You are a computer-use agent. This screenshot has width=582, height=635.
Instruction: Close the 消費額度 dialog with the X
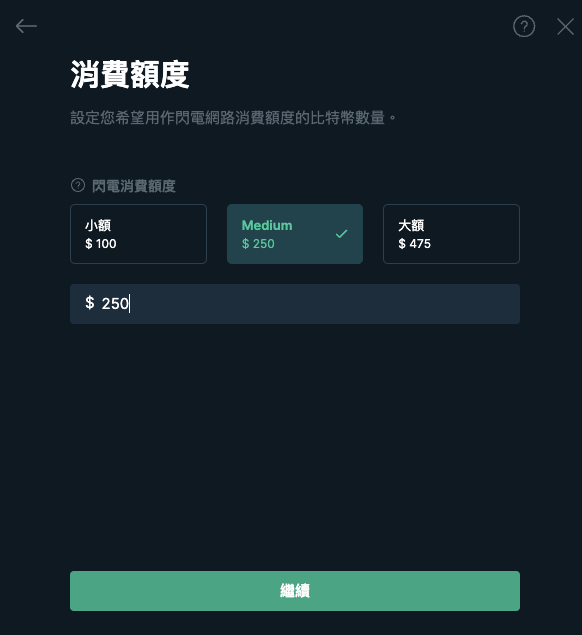[x=565, y=27]
